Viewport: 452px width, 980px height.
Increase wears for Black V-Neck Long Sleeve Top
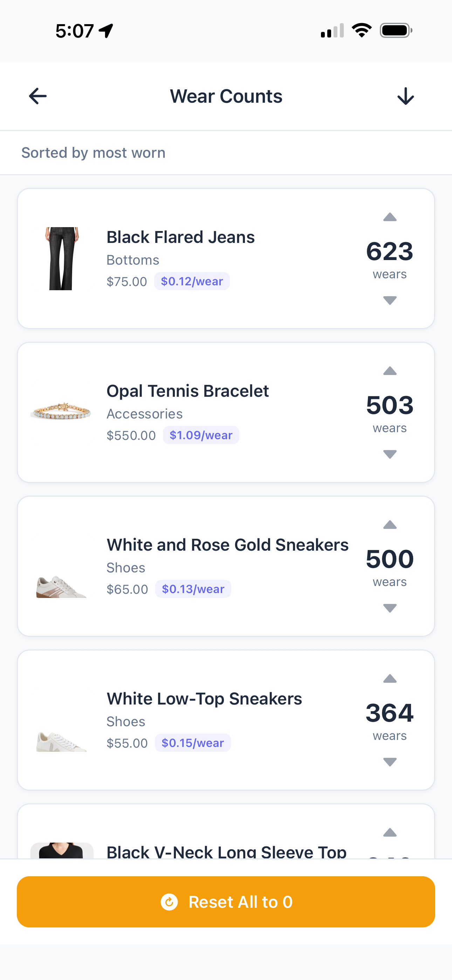(x=390, y=833)
